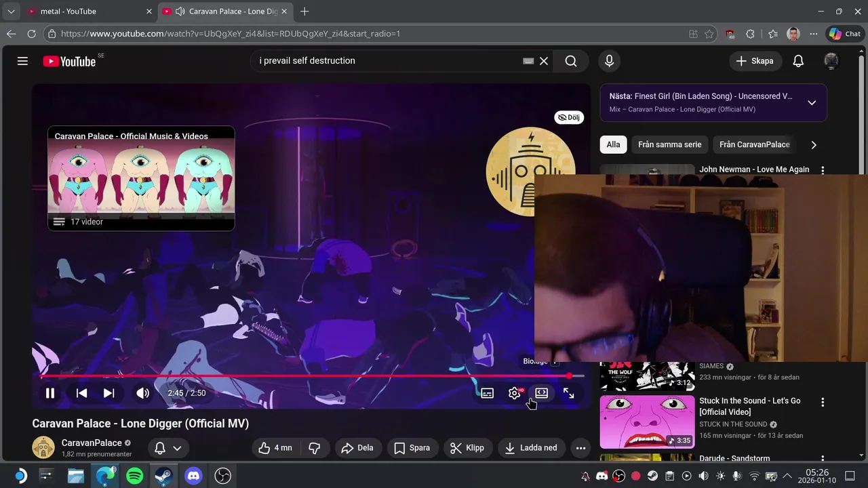Open favorites list icon
Screen dimensions: 868x488
pos(773,34)
